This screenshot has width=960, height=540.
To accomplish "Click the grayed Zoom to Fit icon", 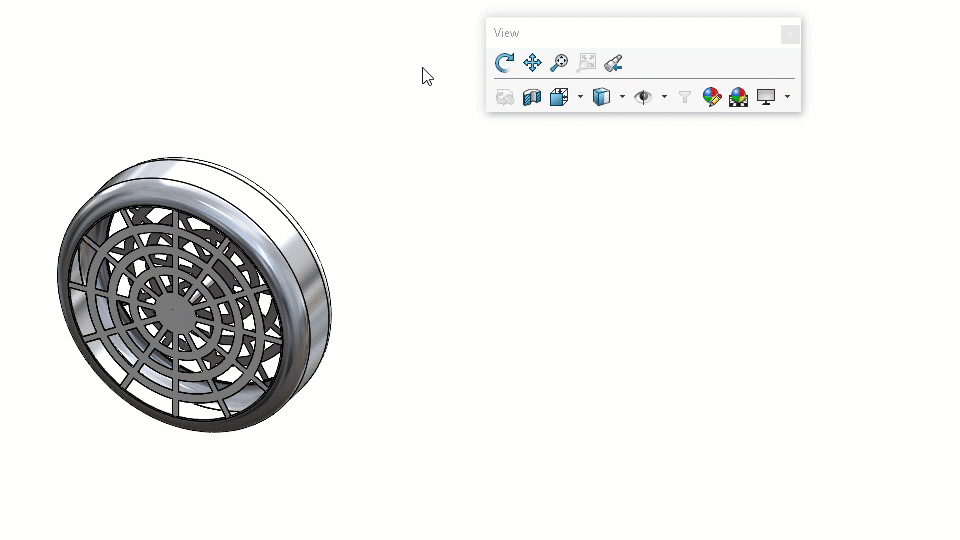I will 587,62.
